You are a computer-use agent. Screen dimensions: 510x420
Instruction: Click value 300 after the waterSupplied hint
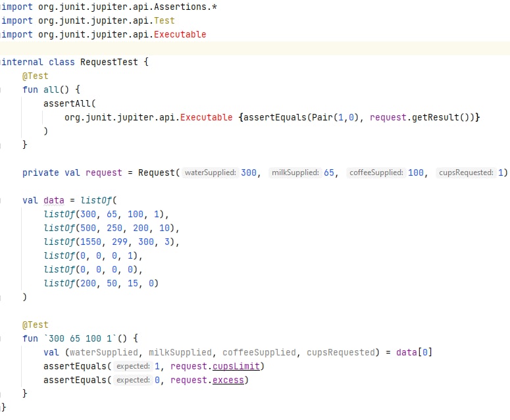(x=249, y=172)
